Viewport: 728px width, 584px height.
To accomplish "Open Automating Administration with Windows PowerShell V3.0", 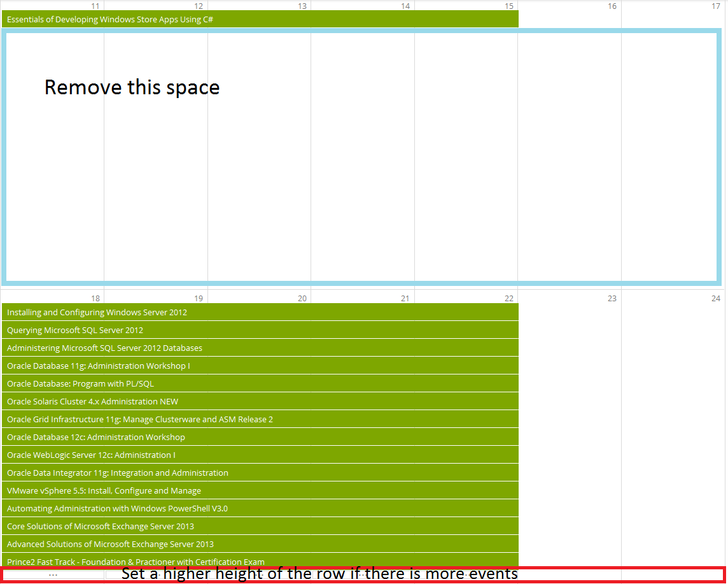I will [x=260, y=508].
